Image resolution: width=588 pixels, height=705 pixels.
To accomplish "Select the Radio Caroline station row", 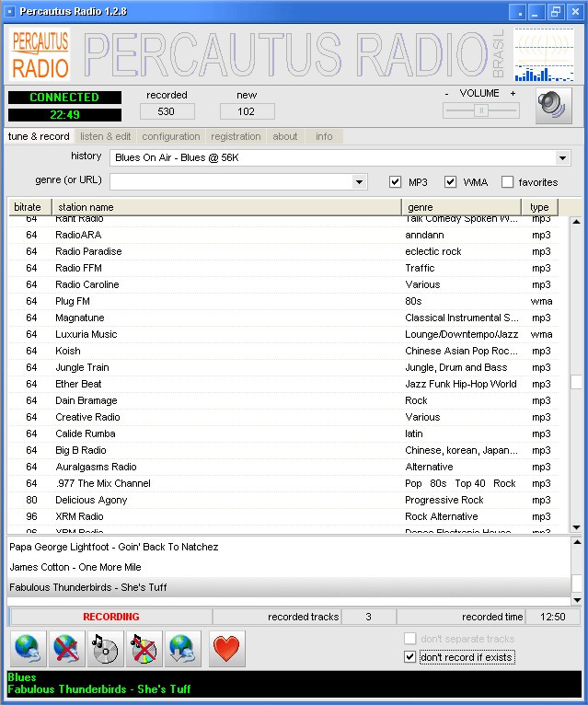I will 284,284.
